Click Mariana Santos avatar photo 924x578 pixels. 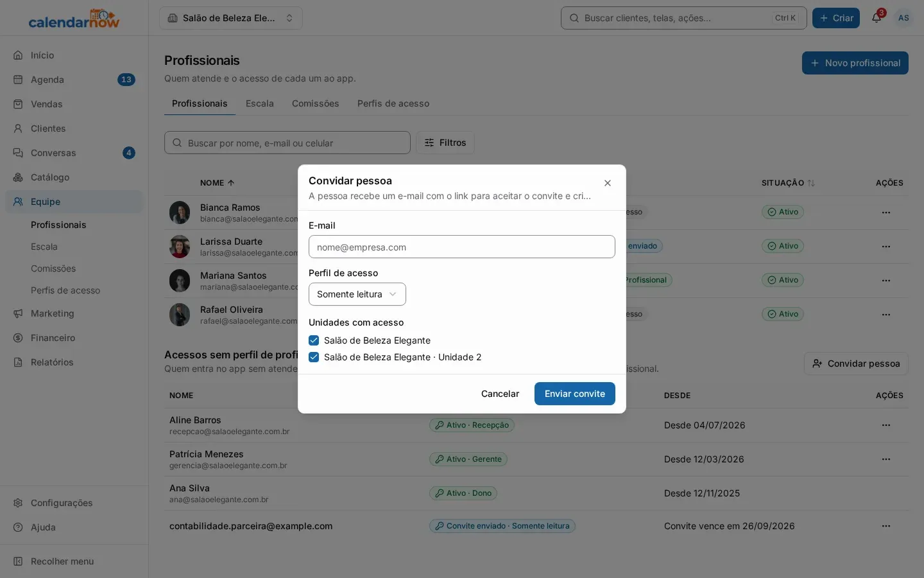[x=180, y=281]
